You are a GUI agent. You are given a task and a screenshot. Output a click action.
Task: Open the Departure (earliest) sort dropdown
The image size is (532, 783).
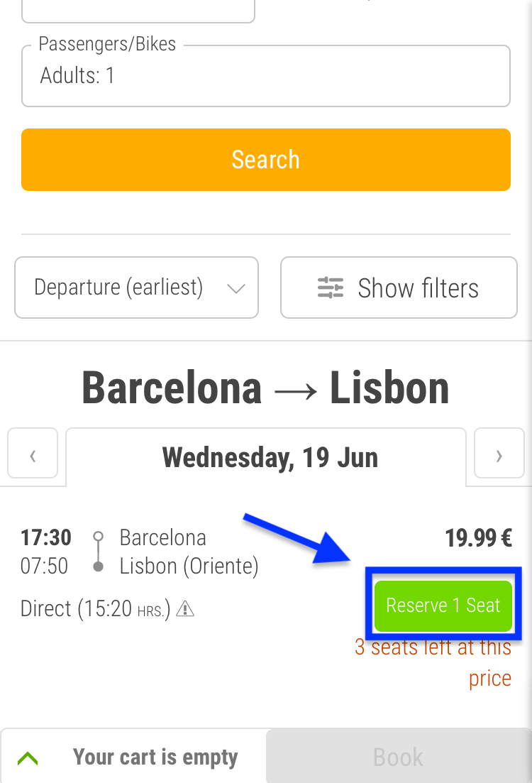137,288
